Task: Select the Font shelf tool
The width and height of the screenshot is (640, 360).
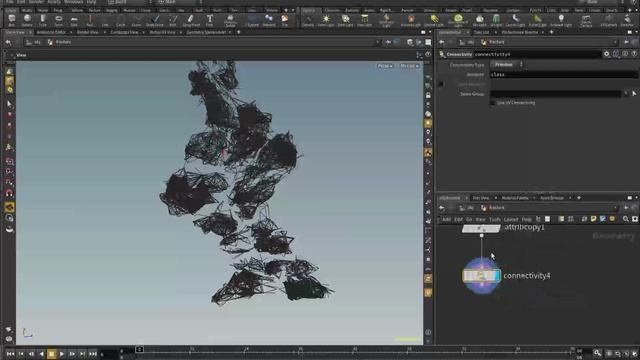Action: point(209,20)
